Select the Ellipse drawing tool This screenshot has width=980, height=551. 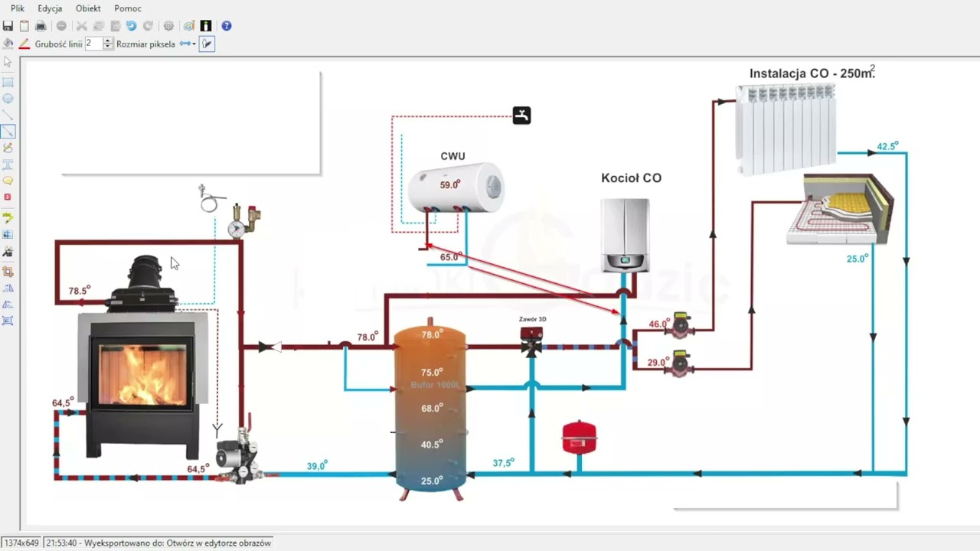point(8,98)
